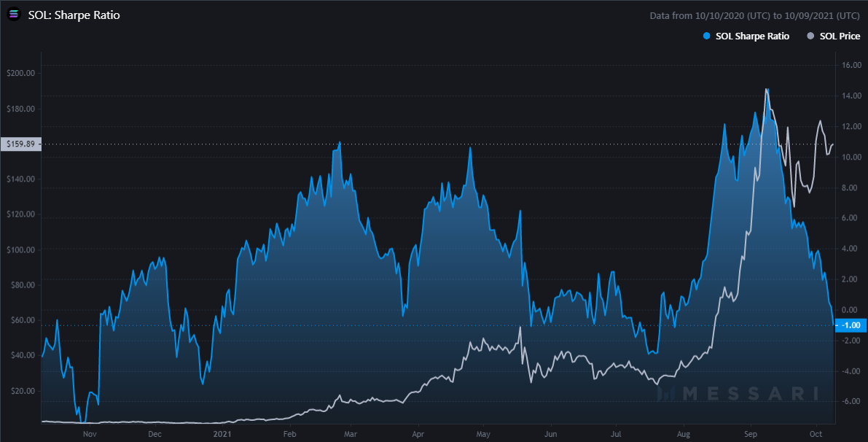Viewport: 868px width, 442px height.
Task: Click the -2.00 Sharpe axis label
Action: coord(851,340)
